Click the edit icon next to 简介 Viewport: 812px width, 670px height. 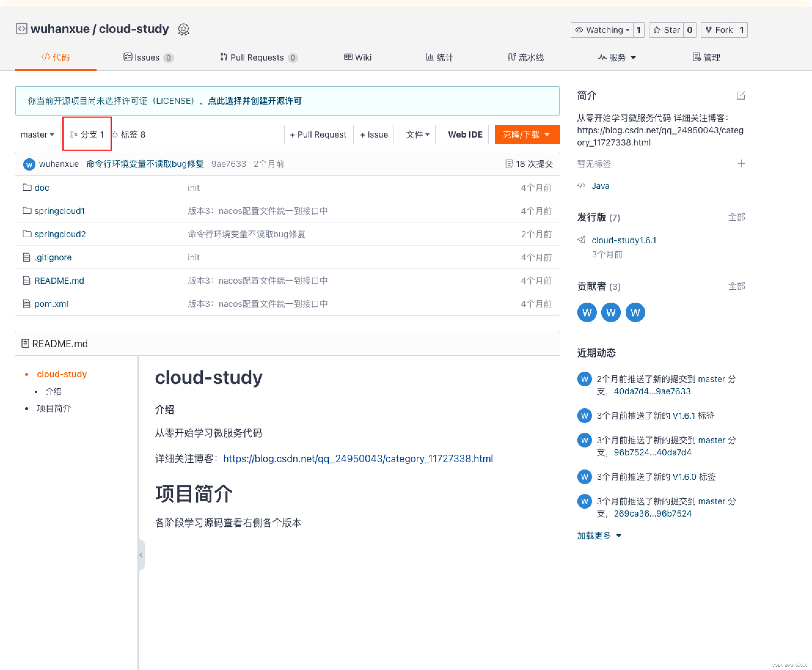[x=741, y=95]
